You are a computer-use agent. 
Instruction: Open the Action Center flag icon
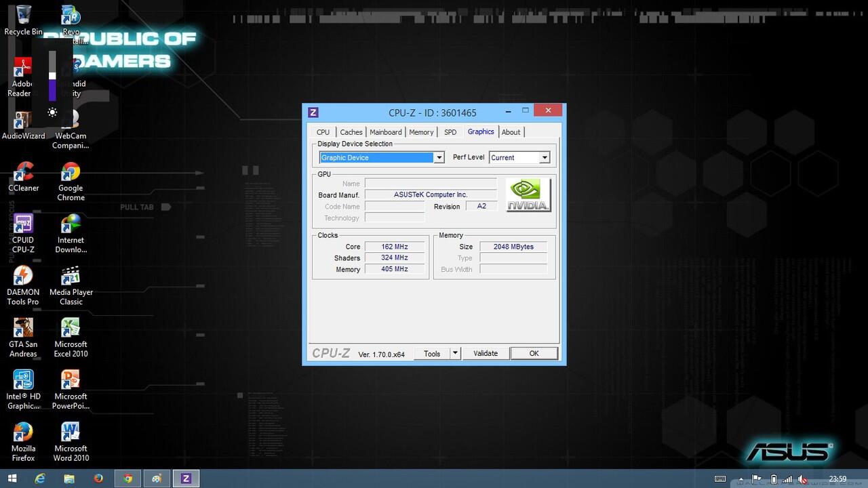757,479
